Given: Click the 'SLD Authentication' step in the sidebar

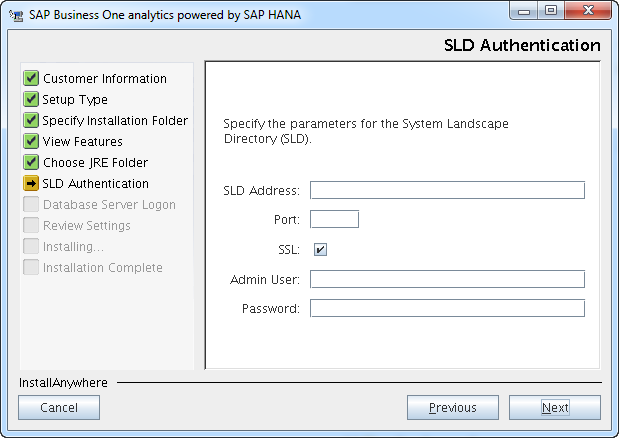Looking at the screenshot, I should [96, 183].
